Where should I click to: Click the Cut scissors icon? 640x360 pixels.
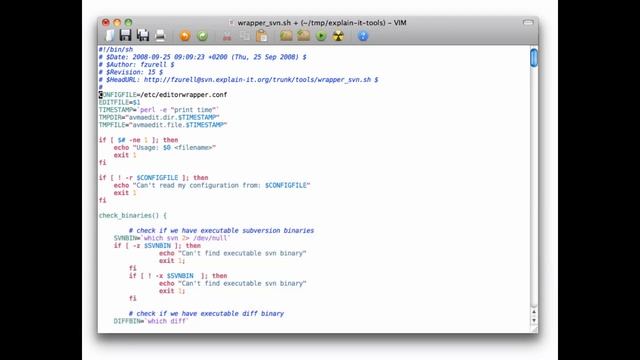[227, 36]
